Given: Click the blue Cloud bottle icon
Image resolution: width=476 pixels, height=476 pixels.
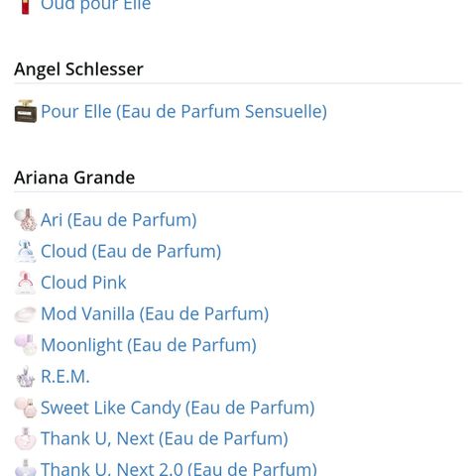Looking at the screenshot, I should (x=26, y=251).
